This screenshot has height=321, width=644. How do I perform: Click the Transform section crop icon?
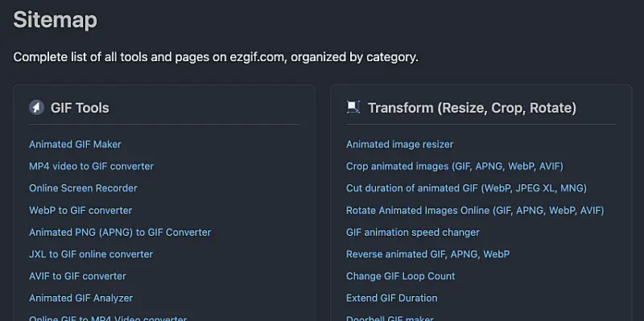[353, 107]
